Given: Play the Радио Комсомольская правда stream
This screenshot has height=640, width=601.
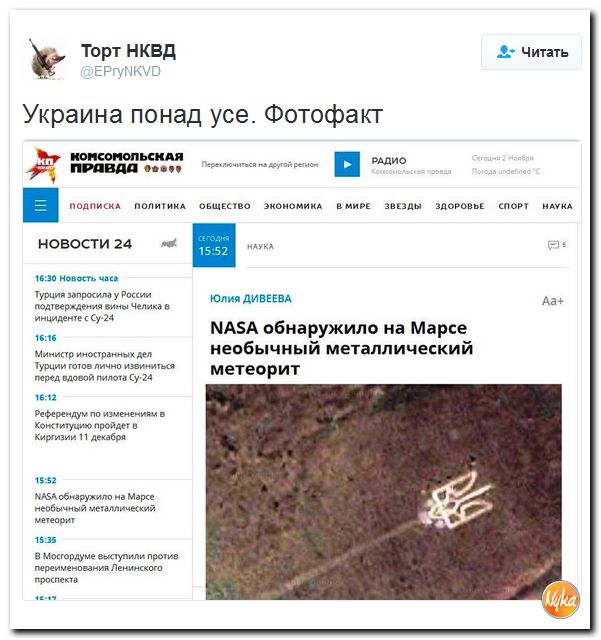Looking at the screenshot, I should (x=347, y=164).
